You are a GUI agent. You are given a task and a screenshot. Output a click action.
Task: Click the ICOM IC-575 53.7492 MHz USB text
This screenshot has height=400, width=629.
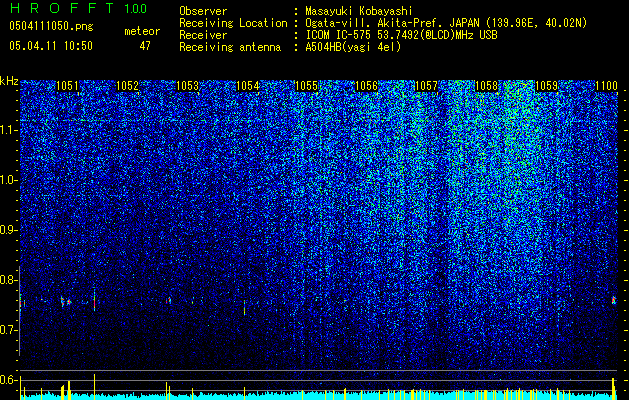401,35
